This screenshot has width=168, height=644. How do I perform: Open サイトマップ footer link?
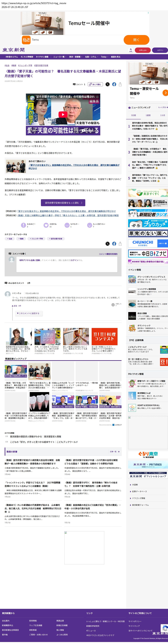click(134, 626)
